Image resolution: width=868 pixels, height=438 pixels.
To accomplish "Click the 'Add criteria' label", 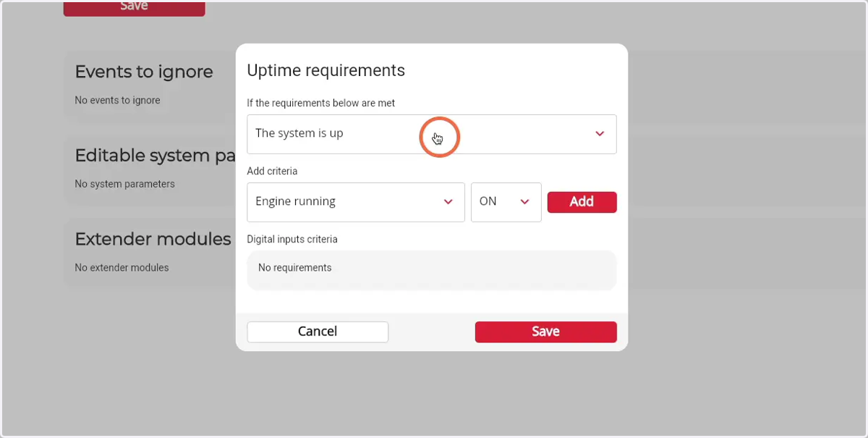I will click(x=272, y=172).
